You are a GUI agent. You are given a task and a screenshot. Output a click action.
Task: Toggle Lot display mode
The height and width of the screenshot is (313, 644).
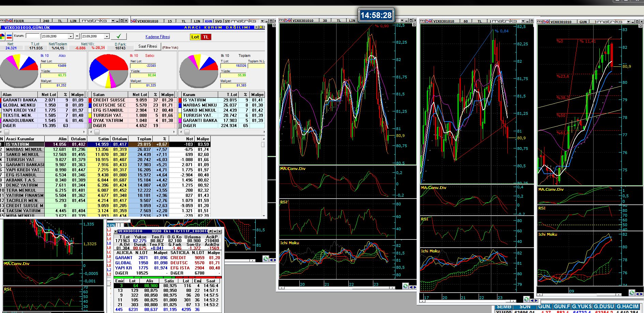point(195,37)
